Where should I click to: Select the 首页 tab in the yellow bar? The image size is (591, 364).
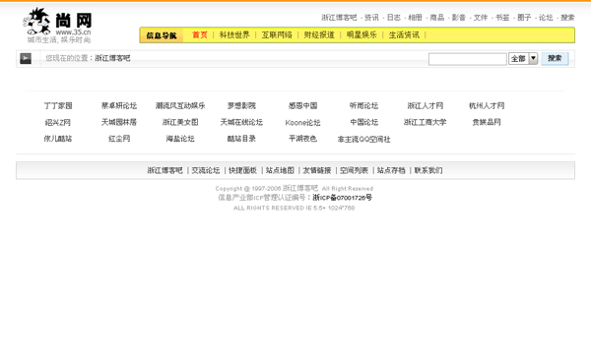coord(200,35)
